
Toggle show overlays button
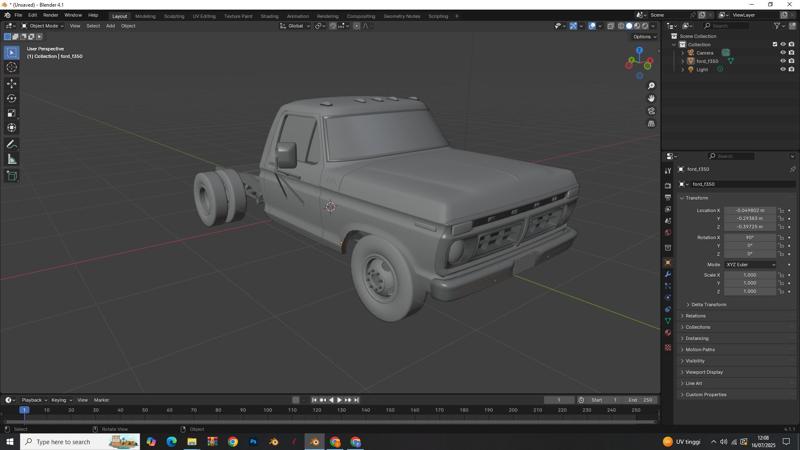point(592,26)
